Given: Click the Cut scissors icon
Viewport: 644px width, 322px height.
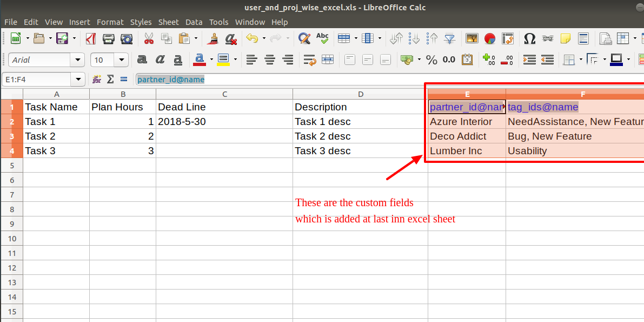Looking at the screenshot, I should click(x=149, y=38).
